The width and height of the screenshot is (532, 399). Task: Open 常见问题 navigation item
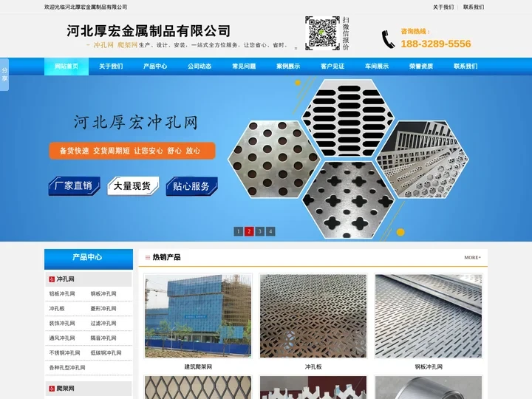pyautogui.click(x=244, y=66)
